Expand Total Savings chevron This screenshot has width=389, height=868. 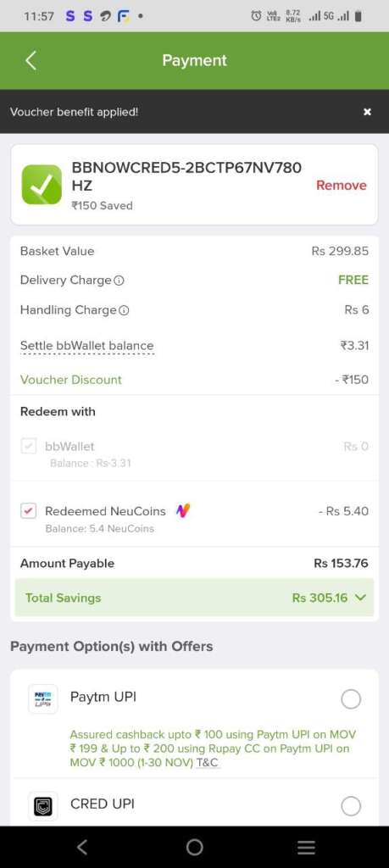coord(360,598)
